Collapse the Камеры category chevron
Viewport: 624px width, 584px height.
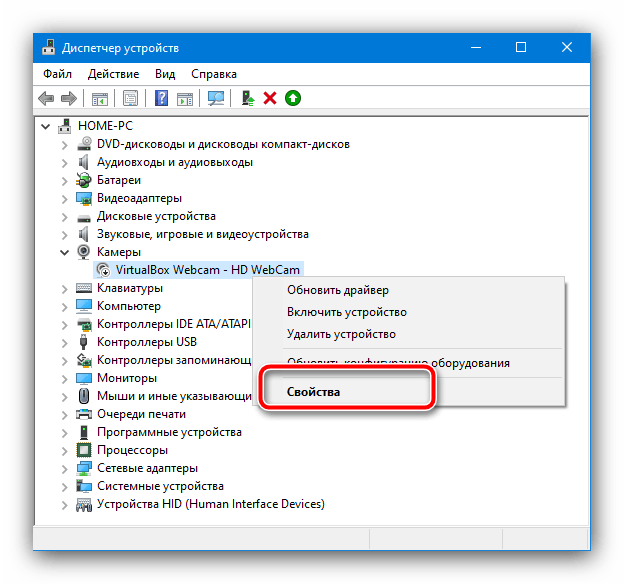(64, 252)
